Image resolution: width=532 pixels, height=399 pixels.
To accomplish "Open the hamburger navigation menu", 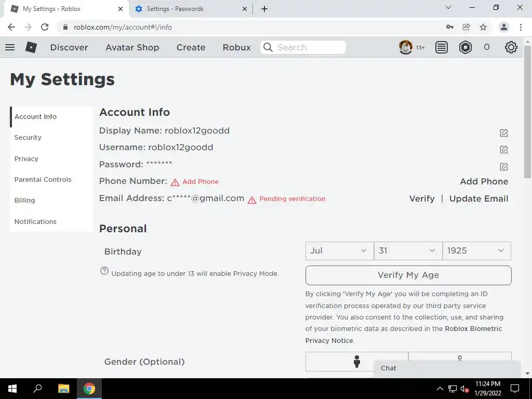I will point(10,47).
